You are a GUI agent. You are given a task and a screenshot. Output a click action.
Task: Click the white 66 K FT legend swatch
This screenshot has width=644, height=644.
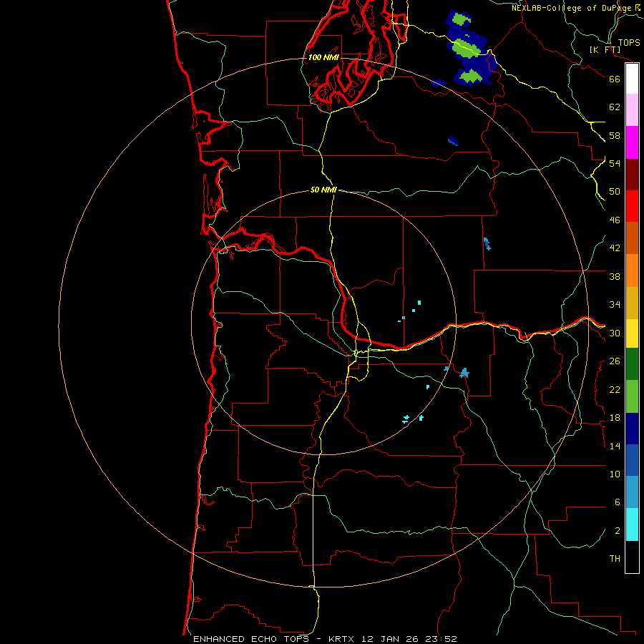632,79
